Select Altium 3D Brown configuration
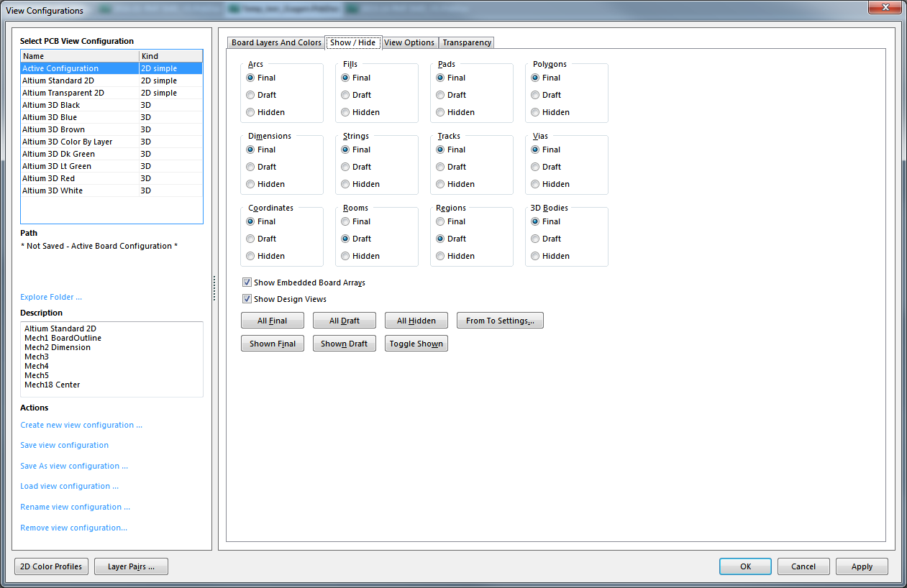This screenshot has width=907, height=588. point(111,129)
